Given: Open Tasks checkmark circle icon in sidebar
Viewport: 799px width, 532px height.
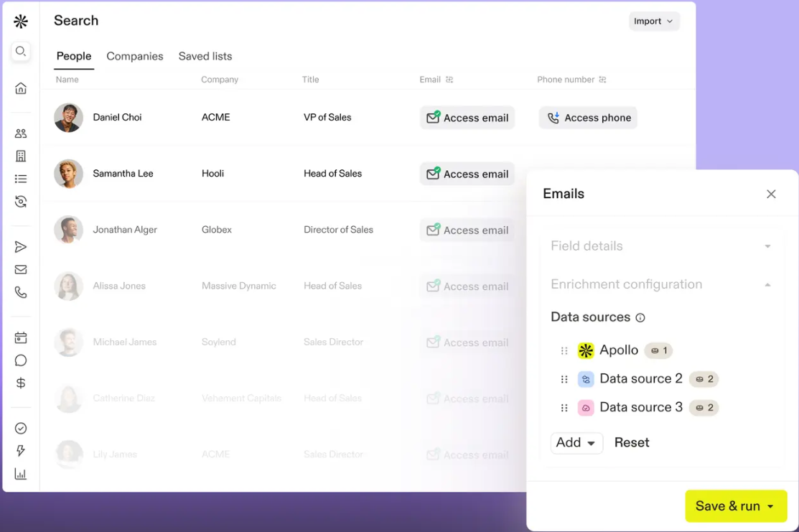Looking at the screenshot, I should point(20,428).
